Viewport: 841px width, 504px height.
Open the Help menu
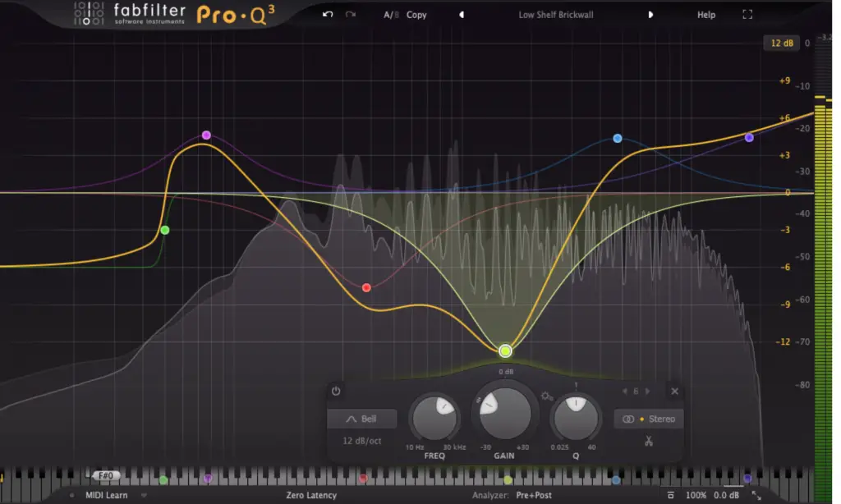click(x=705, y=15)
